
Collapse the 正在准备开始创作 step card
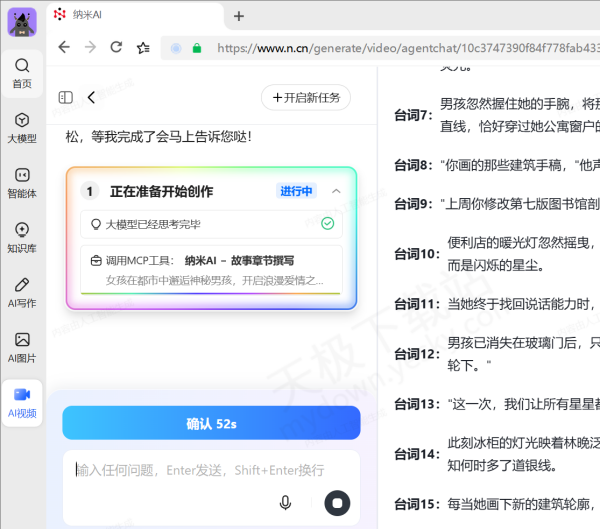pyautogui.click(x=336, y=191)
